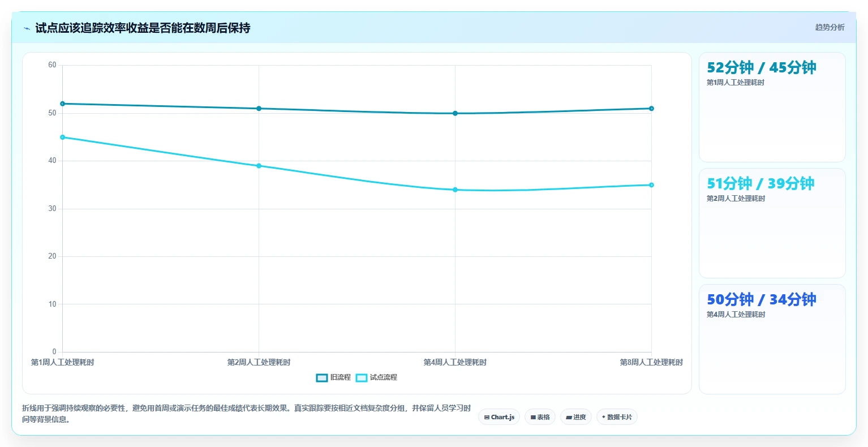Click x-axis label 第8周人工处理耗时

651,362
